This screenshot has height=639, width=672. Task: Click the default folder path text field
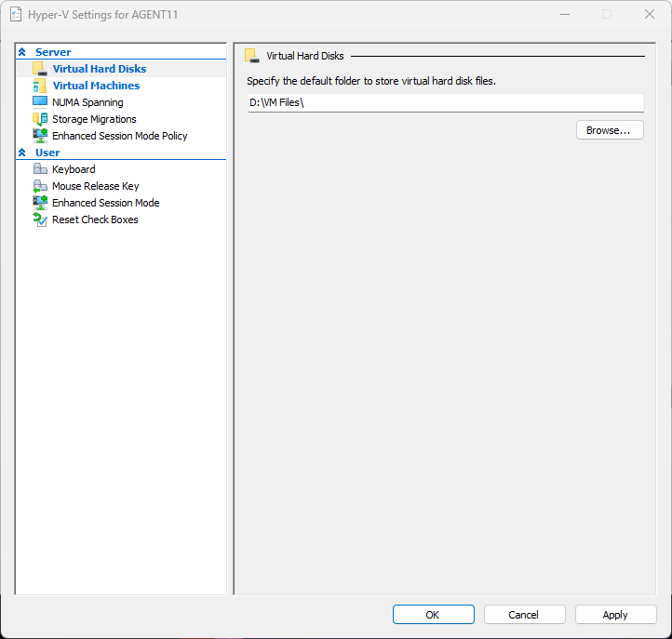tap(445, 102)
